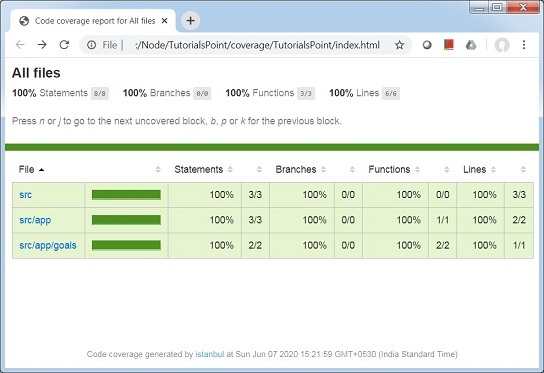The height and width of the screenshot is (373, 544).
Task: Click src/app Functions 1/1 cell
Action: pyautogui.click(x=443, y=220)
